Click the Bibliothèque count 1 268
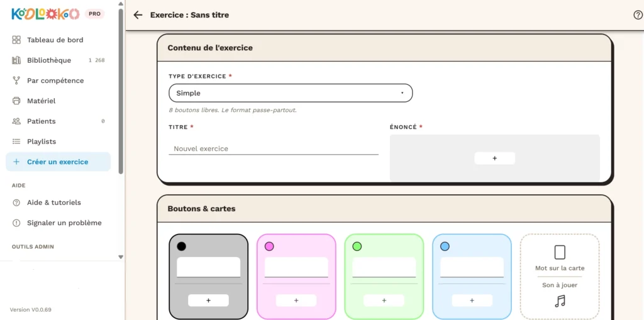Image resolution: width=644 pixels, height=320 pixels. coord(96,60)
